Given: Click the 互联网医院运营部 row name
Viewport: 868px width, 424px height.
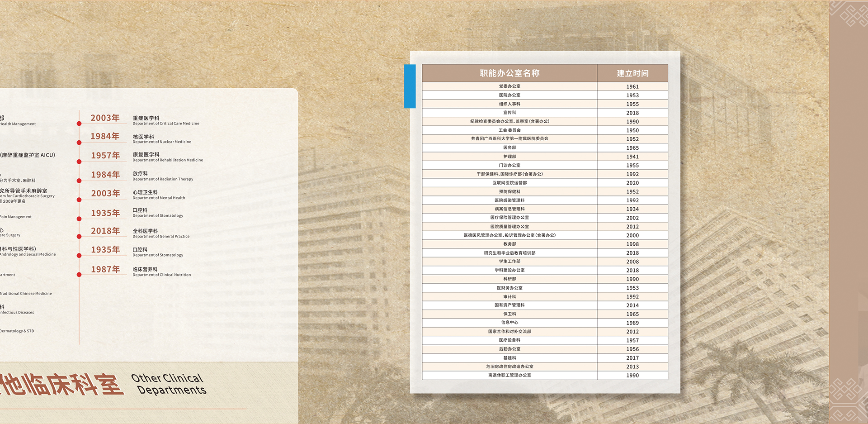Looking at the screenshot, I should pyautogui.click(x=509, y=183).
